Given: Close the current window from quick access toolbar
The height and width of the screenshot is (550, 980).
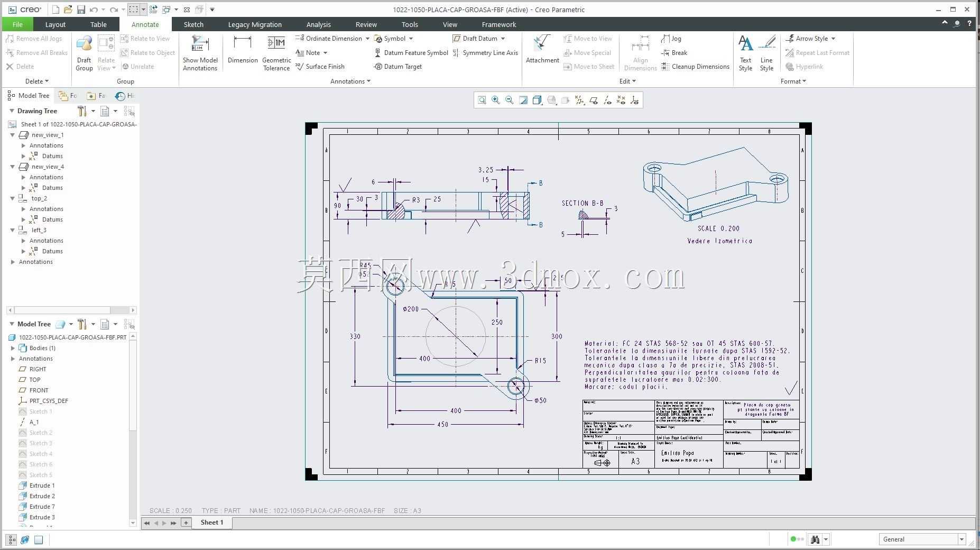Looking at the screenshot, I should tap(187, 10).
